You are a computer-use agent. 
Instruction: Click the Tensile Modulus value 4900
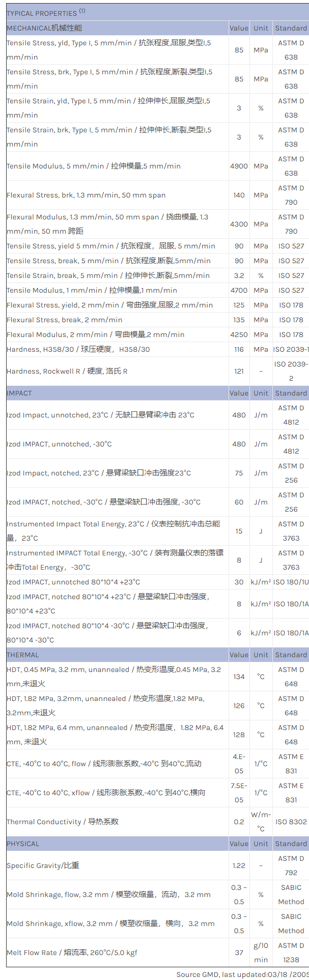pos(239,166)
